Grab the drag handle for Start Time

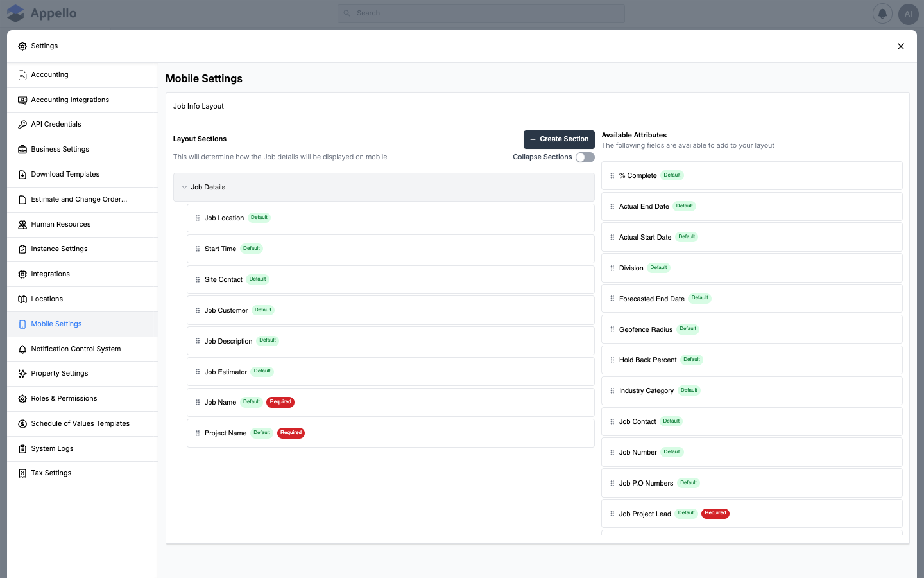click(x=198, y=249)
